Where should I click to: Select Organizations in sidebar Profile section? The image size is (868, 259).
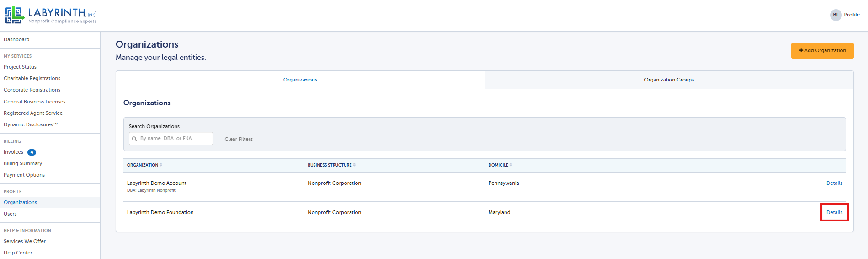tap(20, 202)
